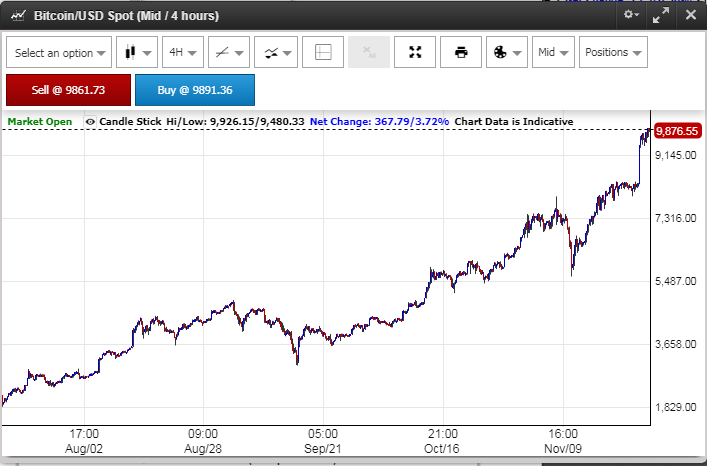Screen dimensions: 707x466
Task: Change the 4H timeframe dropdown
Action: (183, 52)
